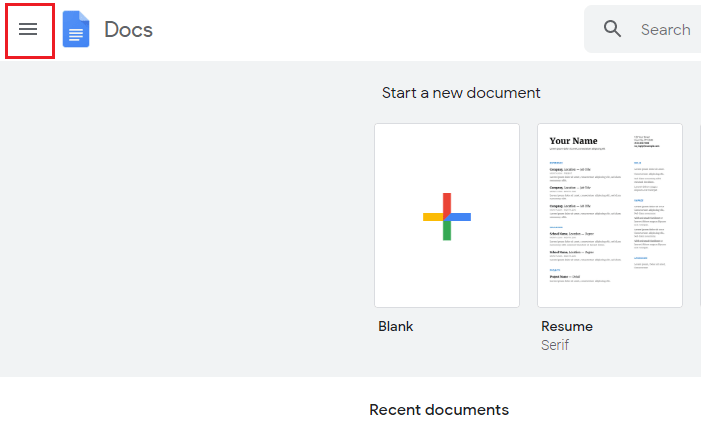Click the "Start a new document" heading
The image size is (701, 432).
coord(461,93)
